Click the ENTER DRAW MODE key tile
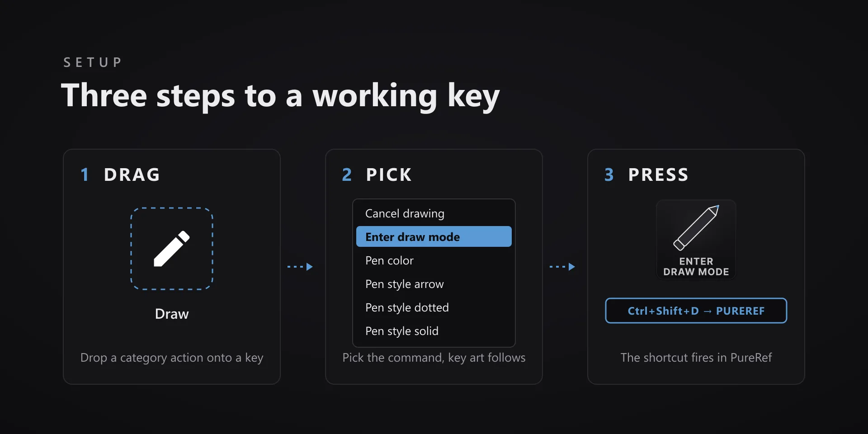The height and width of the screenshot is (434, 868). 696,240
